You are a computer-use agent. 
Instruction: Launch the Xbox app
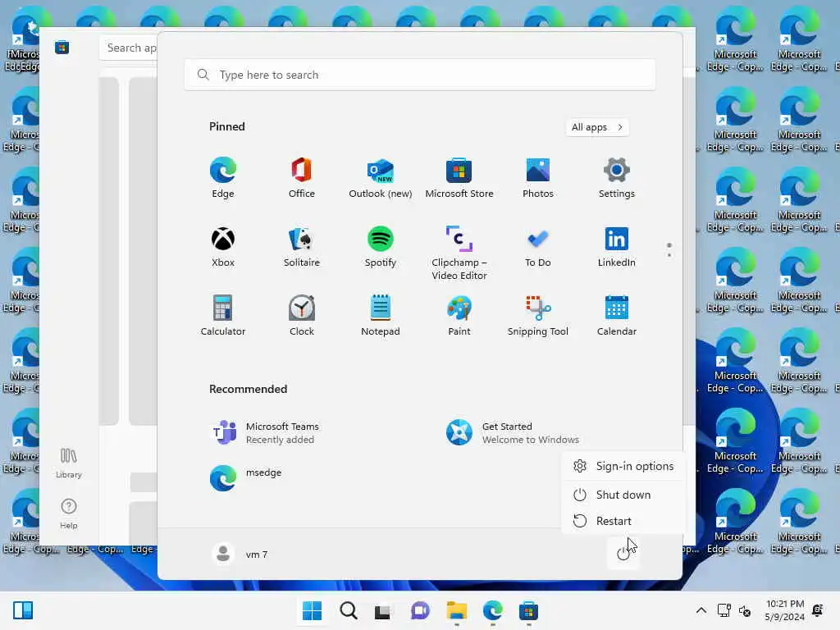point(223,247)
